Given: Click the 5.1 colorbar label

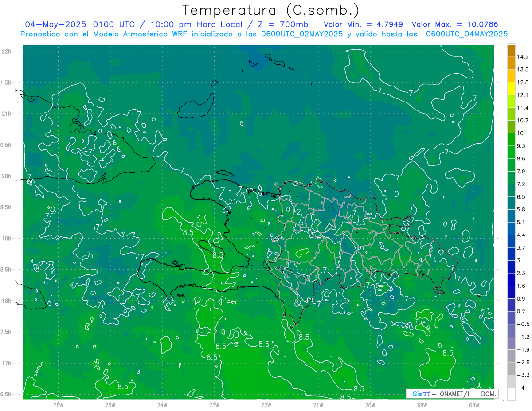Looking at the screenshot, I should coord(521,222).
